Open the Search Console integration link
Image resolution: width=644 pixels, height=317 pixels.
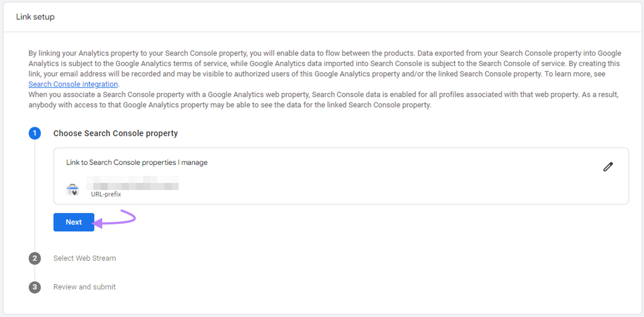[x=73, y=84]
